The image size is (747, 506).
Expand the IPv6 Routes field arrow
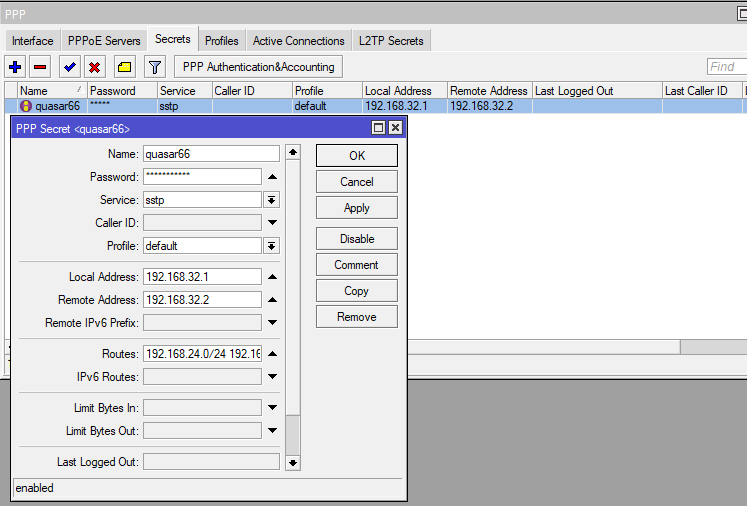click(x=273, y=376)
